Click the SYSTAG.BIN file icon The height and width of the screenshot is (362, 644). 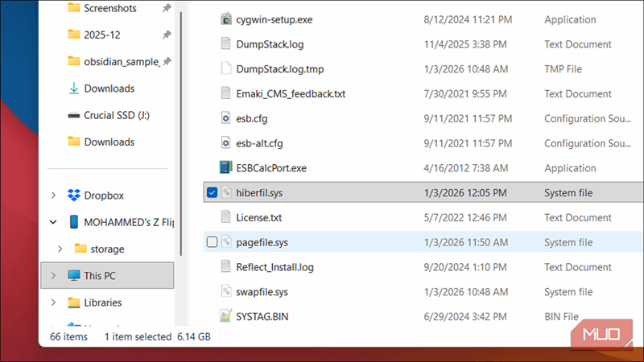tap(226, 316)
